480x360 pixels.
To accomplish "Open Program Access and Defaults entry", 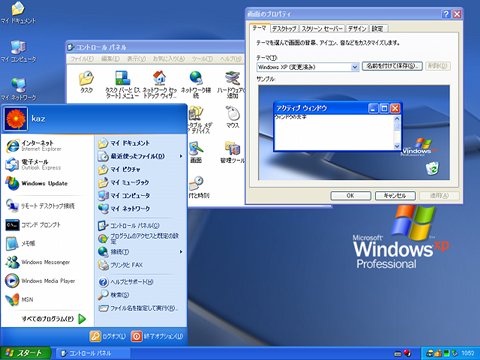I will pyautogui.click(x=139, y=238).
